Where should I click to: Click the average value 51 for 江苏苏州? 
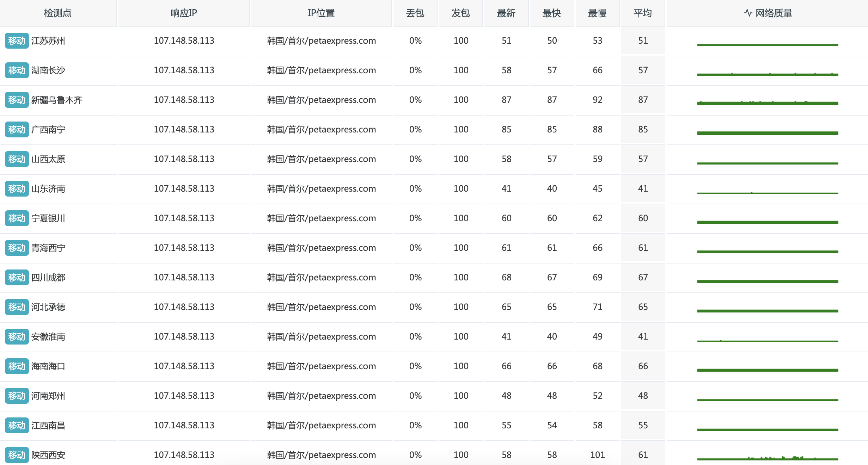pyautogui.click(x=643, y=41)
